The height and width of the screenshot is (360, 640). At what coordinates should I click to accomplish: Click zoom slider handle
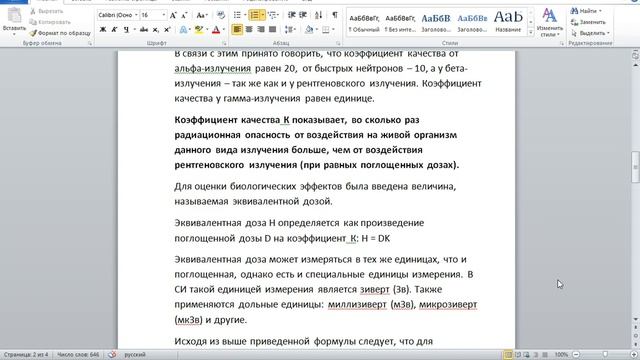pyautogui.click(x=605, y=355)
